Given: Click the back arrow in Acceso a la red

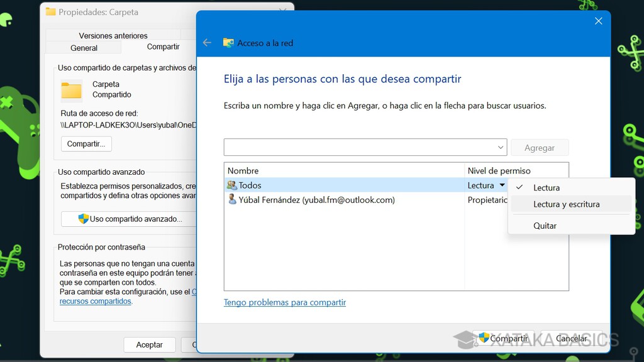Looking at the screenshot, I should coord(208,43).
